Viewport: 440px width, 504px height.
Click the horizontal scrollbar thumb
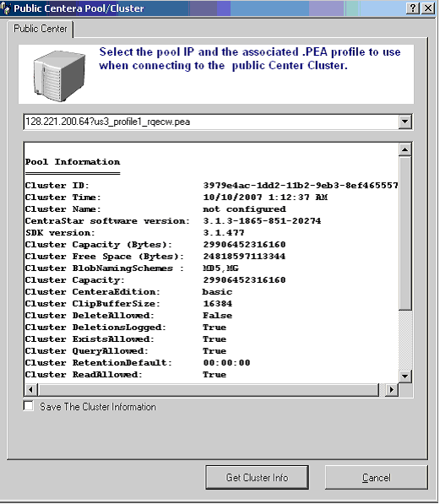tap(209, 389)
